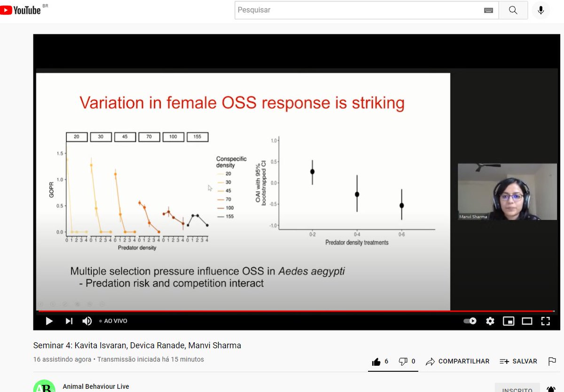Focus the Pesquisar search field
The width and height of the screenshot is (564, 392).
point(359,10)
